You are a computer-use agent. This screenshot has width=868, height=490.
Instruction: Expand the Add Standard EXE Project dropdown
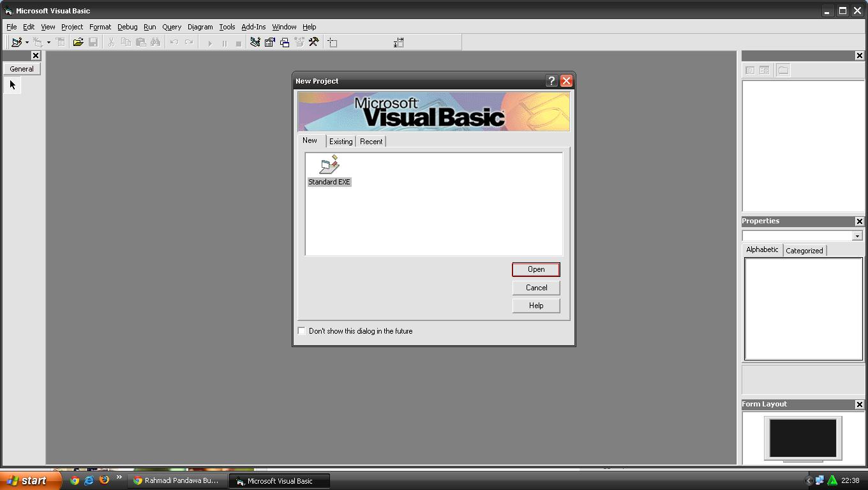click(x=27, y=42)
